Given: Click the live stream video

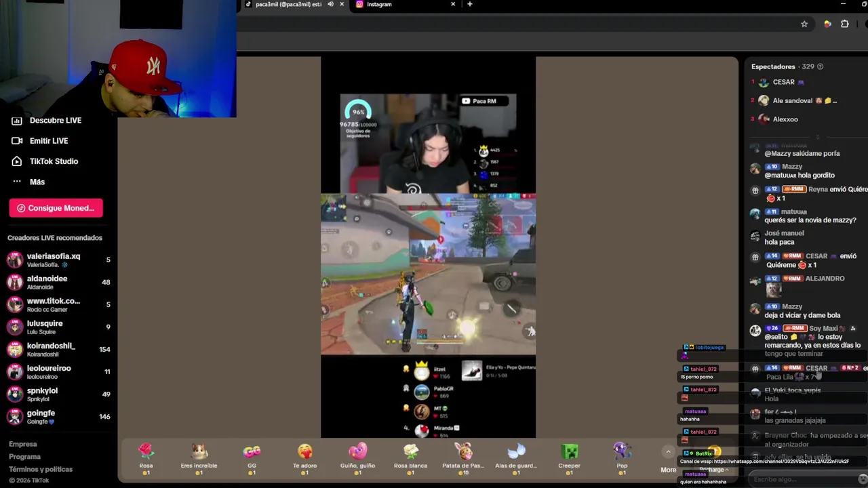Looking at the screenshot, I should pos(428,247).
